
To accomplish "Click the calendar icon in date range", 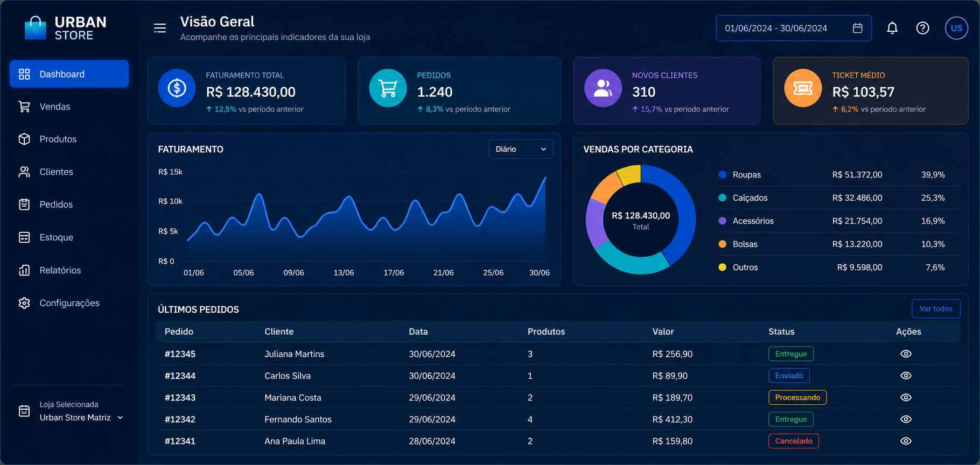I will click(858, 28).
